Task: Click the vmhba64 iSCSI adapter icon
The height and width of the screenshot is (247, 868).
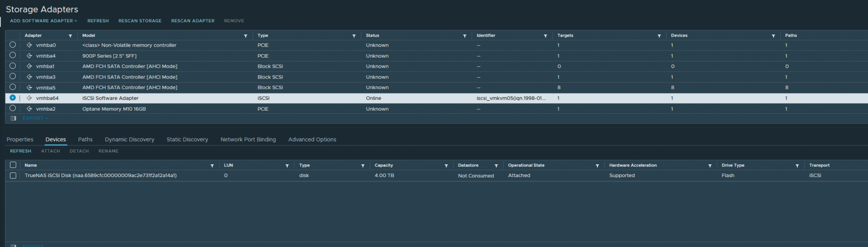Action: pyautogui.click(x=29, y=98)
